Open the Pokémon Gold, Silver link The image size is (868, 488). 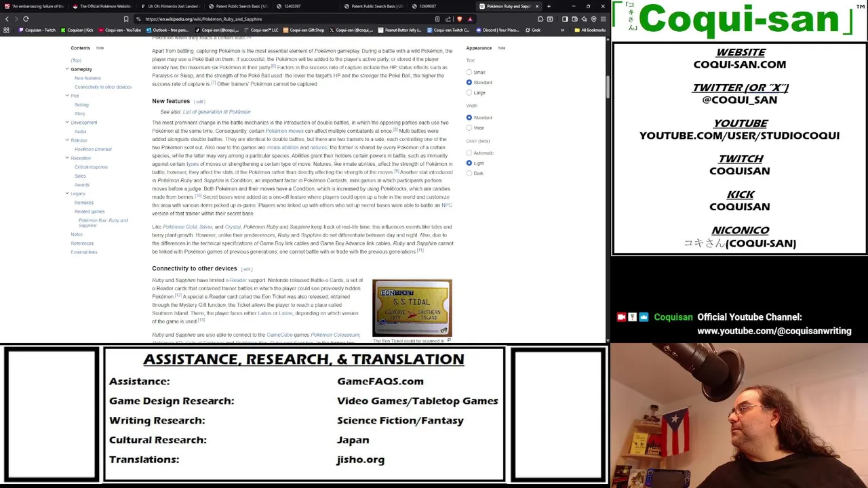click(x=187, y=227)
